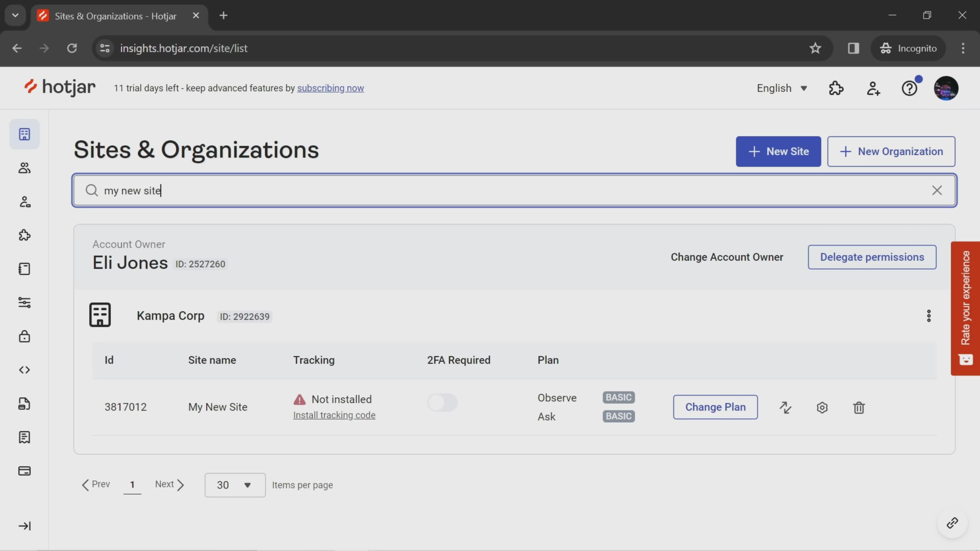Open the notebook sidebar icon
Viewport: 980px width, 551px height.
(24, 269)
